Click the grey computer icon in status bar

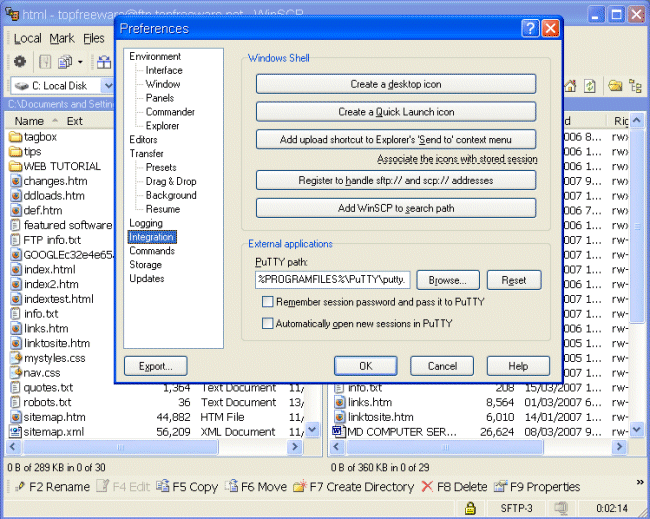tap(560, 508)
